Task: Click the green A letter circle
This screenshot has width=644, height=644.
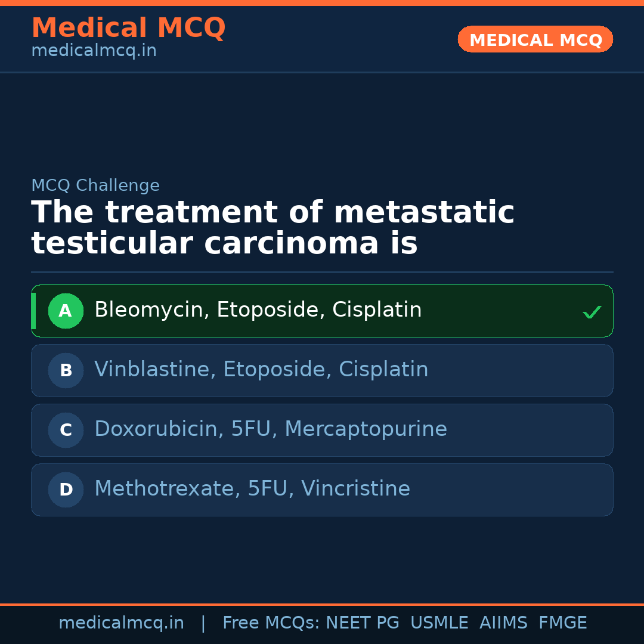Action: click(x=66, y=311)
